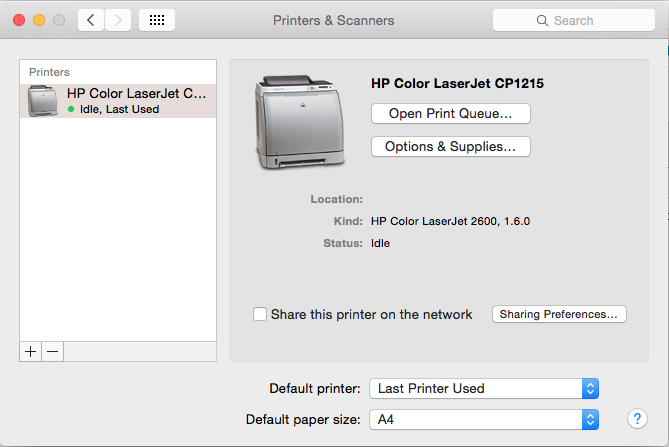The image size is (669, 447).
Task: Minimize the window with the yellow button
Action: (x=40, y=20)
